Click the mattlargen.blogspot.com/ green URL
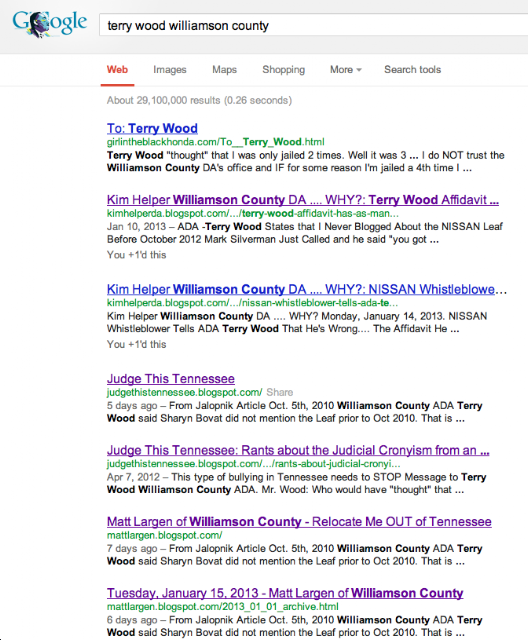Viewport: 528px width, 640px height. [x=164, y=535]
